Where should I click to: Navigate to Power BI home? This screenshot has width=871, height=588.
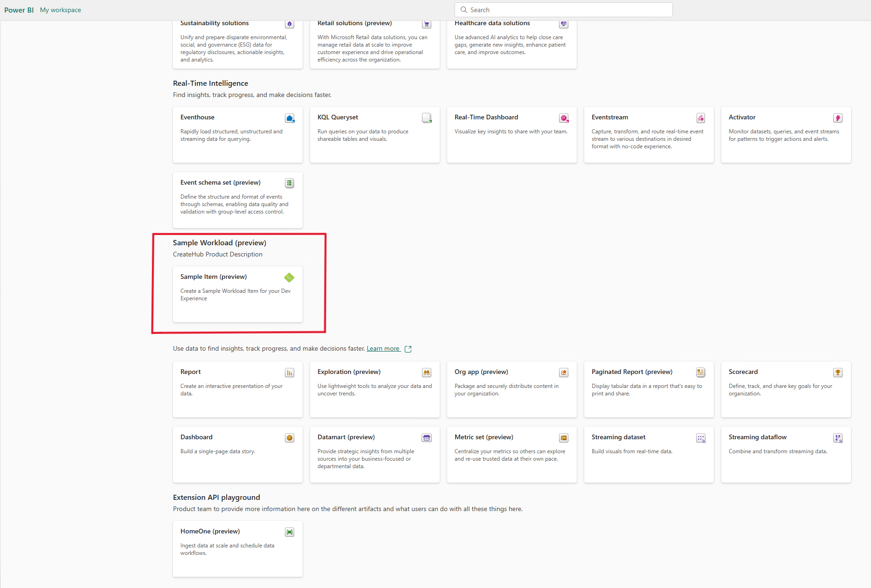pyautogui.click(x=19, y=9)
